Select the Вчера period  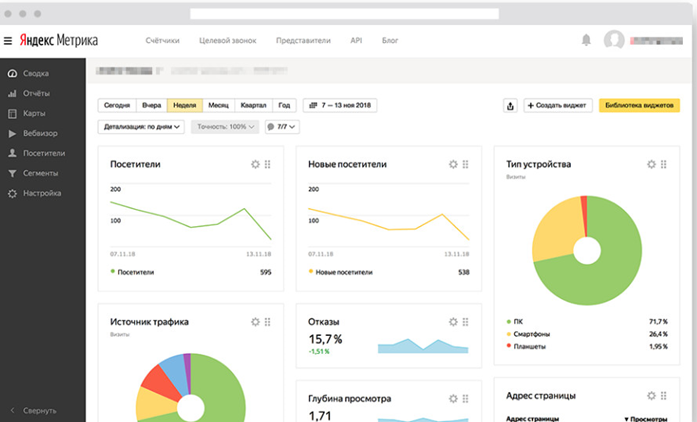coord(152,105)
